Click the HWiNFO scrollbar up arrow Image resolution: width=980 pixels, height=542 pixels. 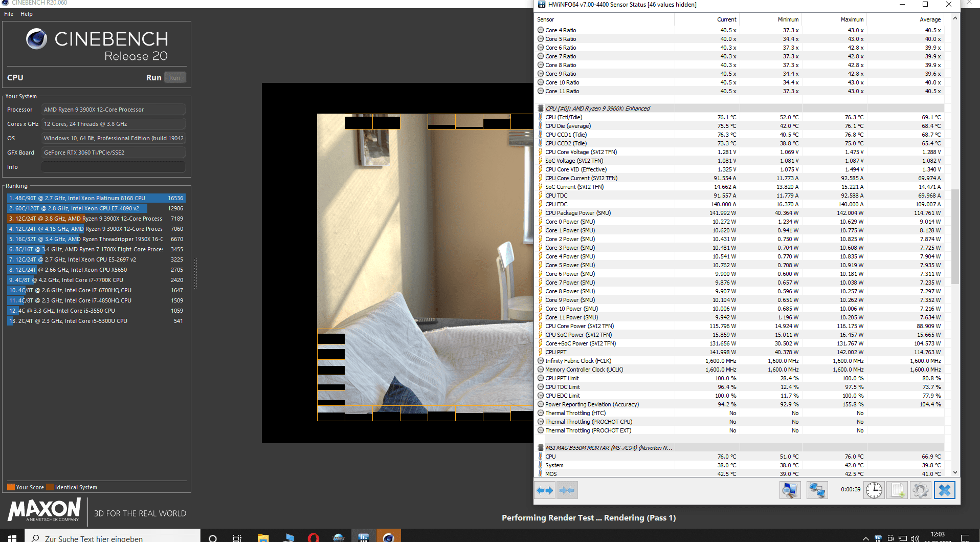coord(955,18)
